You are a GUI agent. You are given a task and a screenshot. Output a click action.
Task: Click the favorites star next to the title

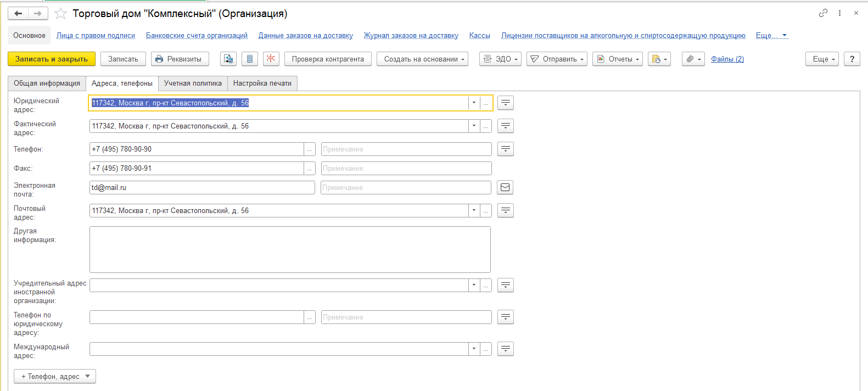coord(60,14)
